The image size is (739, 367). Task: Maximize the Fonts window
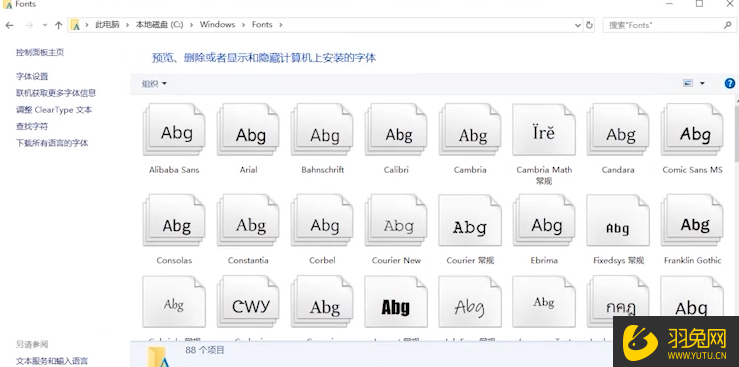[x=699, y=4]
